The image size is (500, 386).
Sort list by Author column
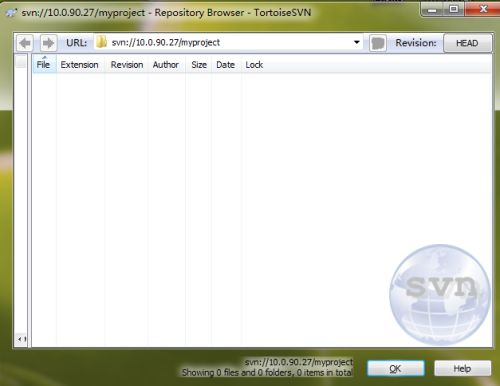point(166,64)
